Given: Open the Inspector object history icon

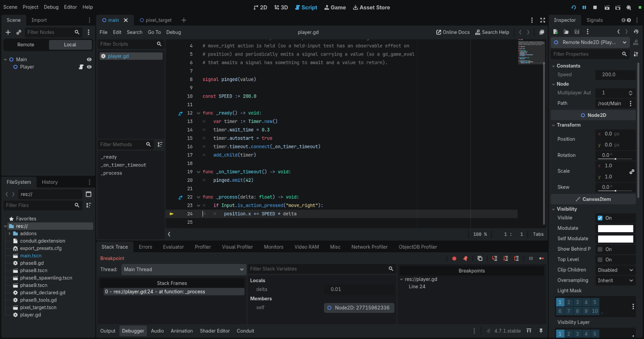Looking at the screenshot, I should tap(636, 31).
